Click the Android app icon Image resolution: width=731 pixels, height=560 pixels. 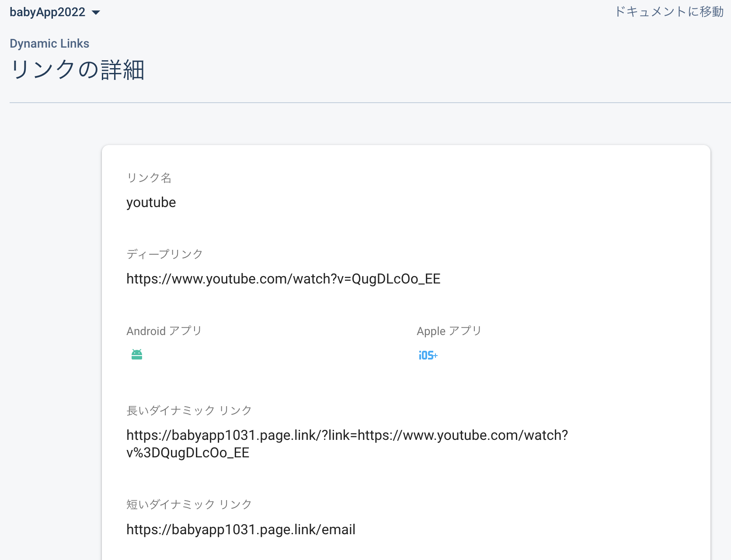136,354
